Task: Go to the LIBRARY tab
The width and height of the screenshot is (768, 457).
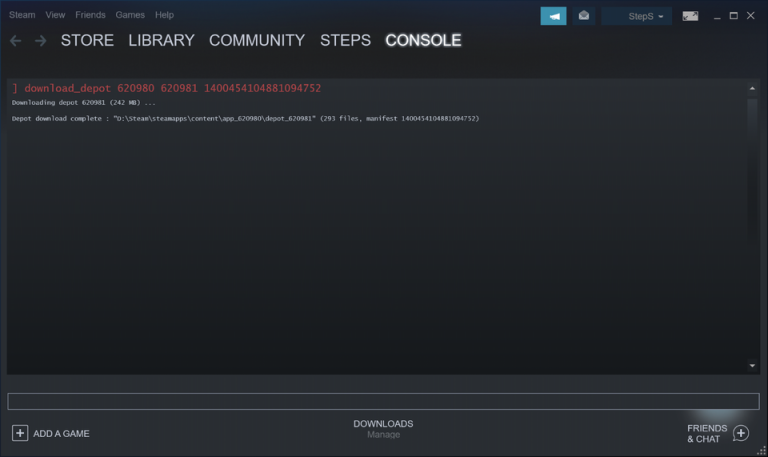Action: [161, 40]
